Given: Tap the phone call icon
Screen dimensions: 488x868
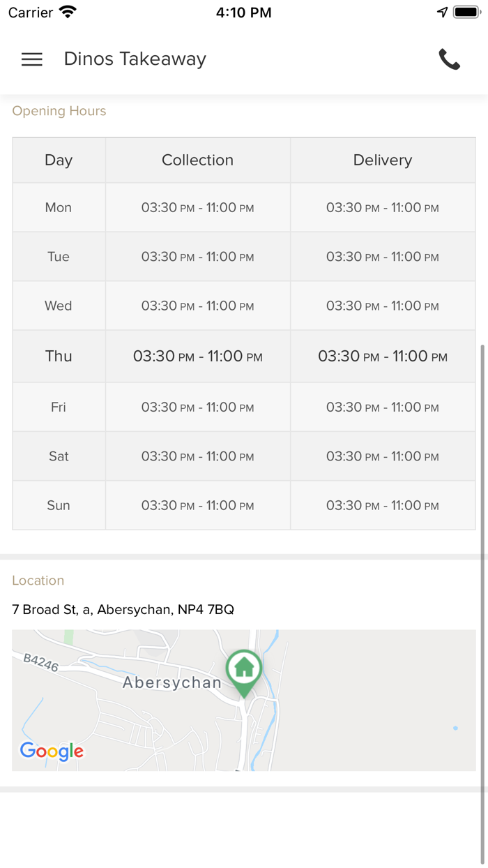Looking at the screenshot, I should tap(450, 59).
